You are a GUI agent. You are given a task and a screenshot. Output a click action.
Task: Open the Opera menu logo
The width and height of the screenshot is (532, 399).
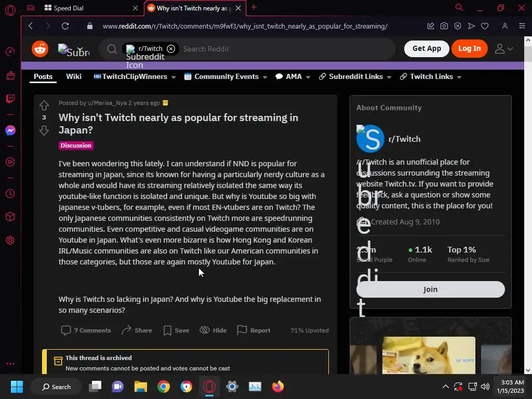[x=10, y=10]
